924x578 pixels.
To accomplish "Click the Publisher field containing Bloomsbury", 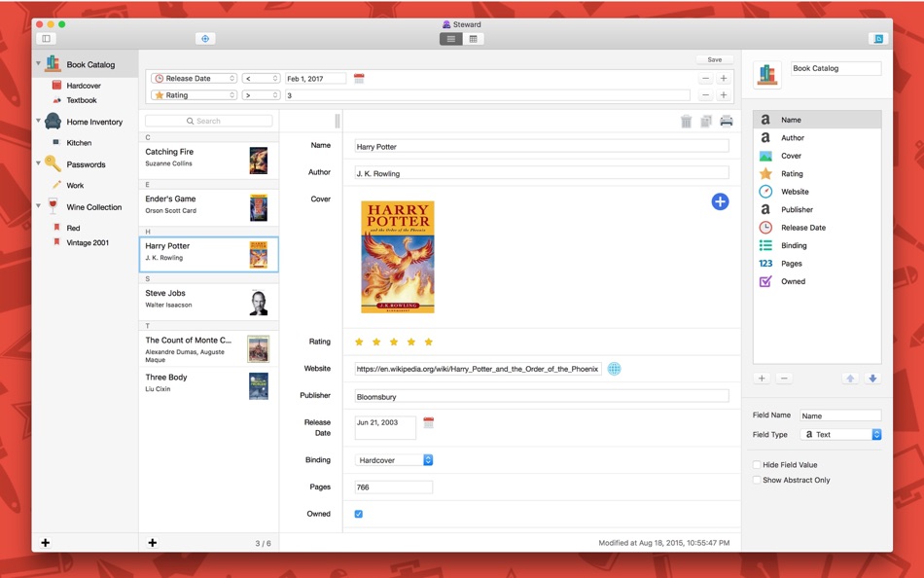I will [542, 396].
